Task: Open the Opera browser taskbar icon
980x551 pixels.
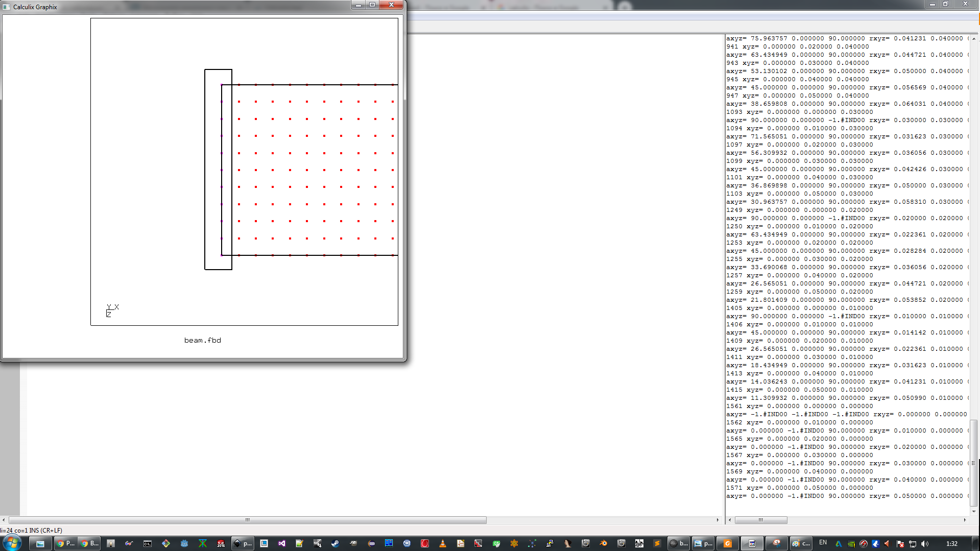Action: (424, 544)
